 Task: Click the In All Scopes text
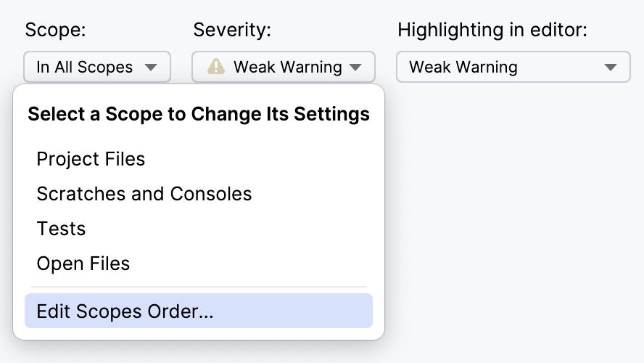[85, 68]
